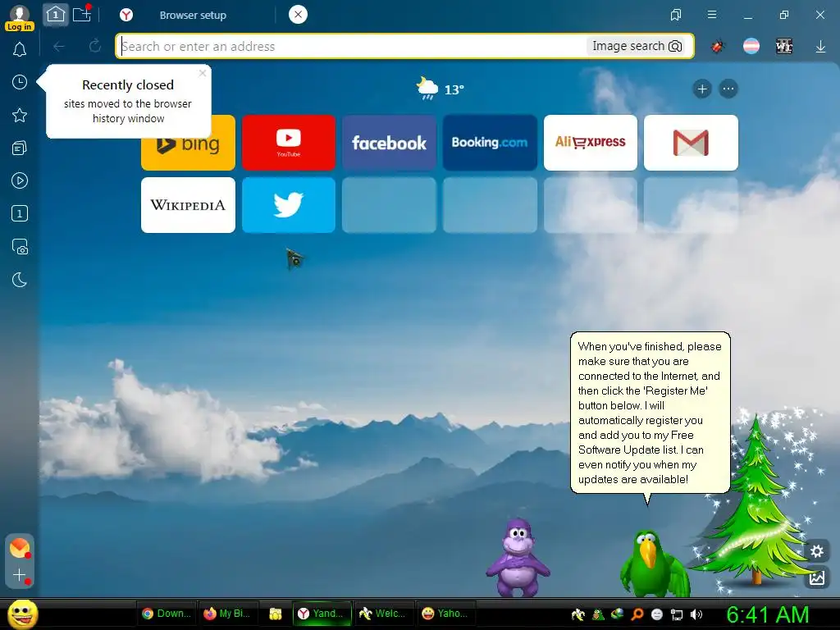Toggle dark mode moon icon
Screen dimensions: 840x630
tap(20, 280)
